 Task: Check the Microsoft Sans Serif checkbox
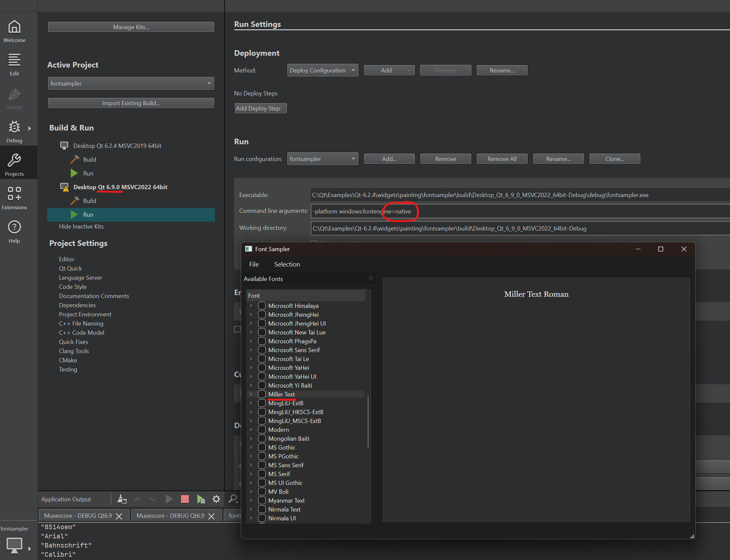(x=262, y=350)
